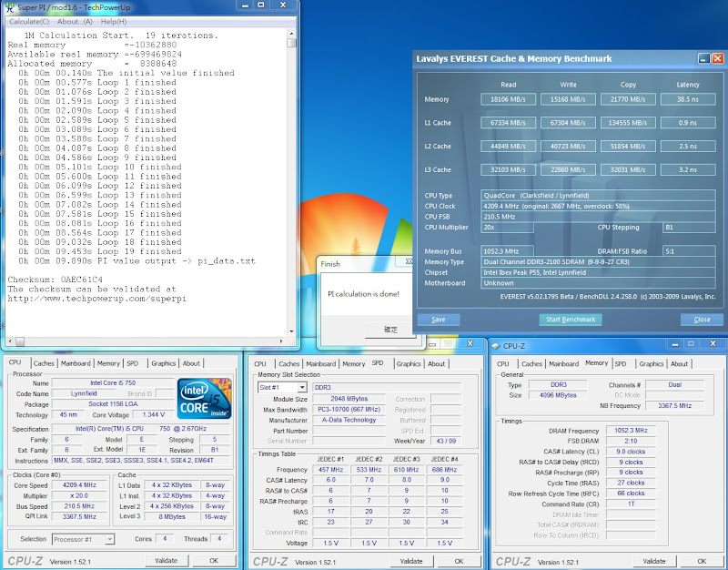This screenshot has height=570, width=728.
Task: Switch to SPD tab in the CPU-Z Memory window
Action: pyautogui.click(x=621, y=363)
